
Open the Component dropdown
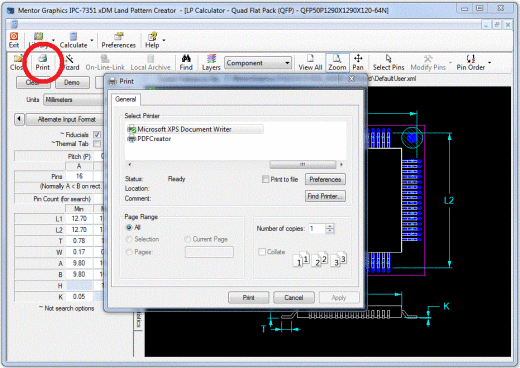click(258, 63)
